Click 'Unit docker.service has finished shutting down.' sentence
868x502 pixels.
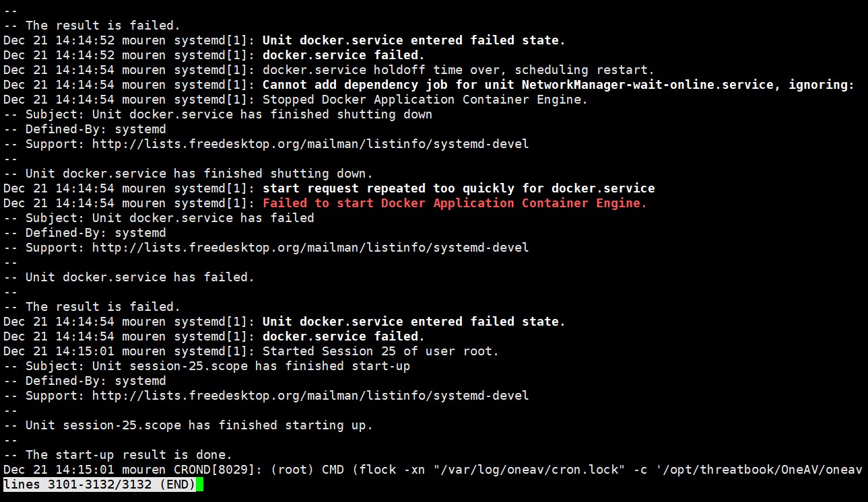[x=199, y=174]
